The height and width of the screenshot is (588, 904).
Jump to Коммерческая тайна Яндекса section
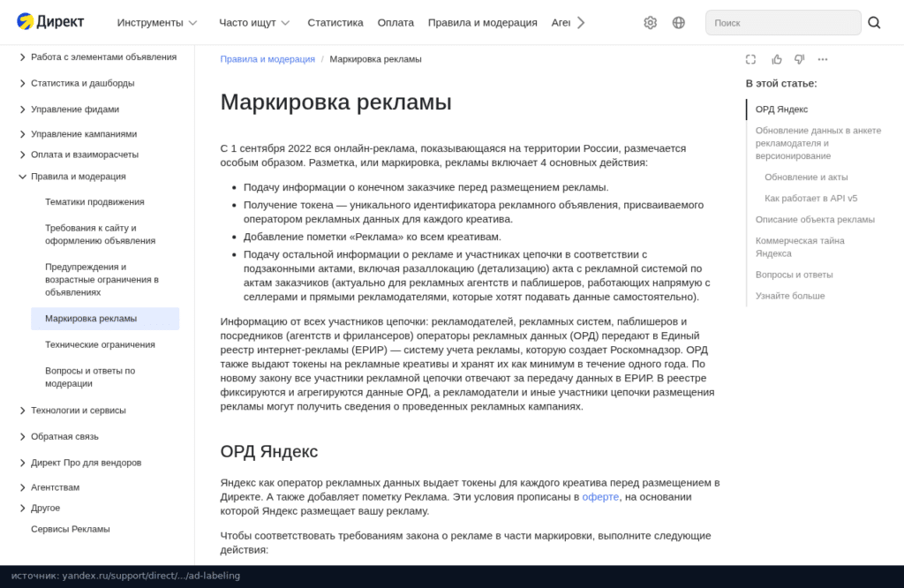(800, 246)
